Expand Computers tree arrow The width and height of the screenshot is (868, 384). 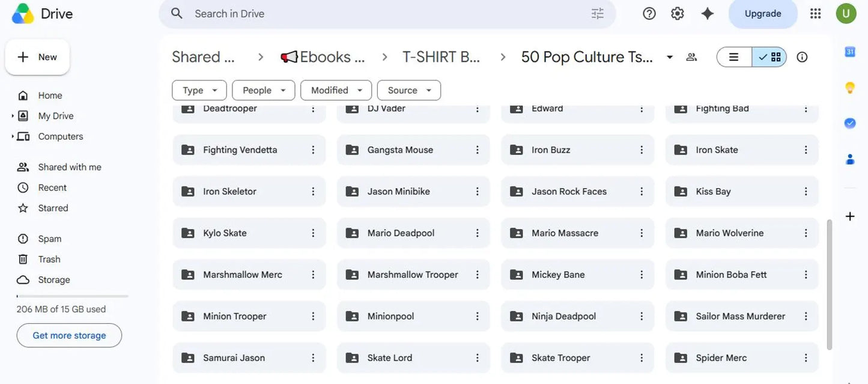(x=13, y=136)
